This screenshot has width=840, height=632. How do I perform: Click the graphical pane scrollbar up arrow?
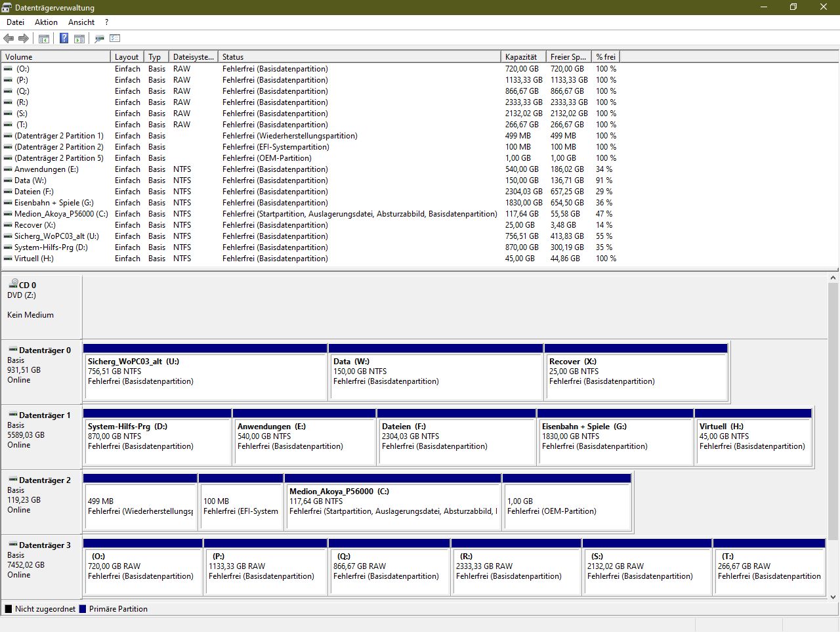point(833,278)
